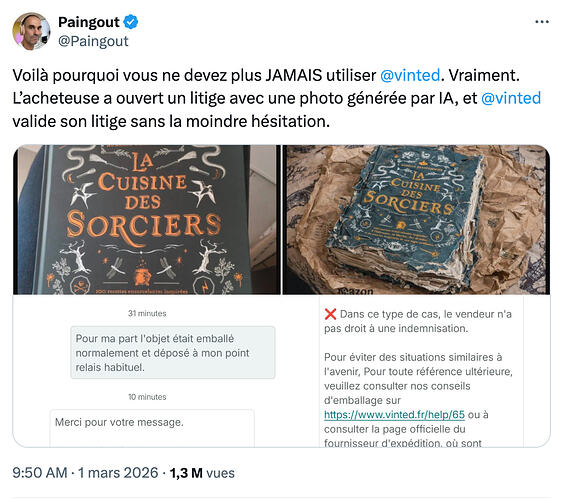Click the second @vinted mention
The image size is (565, 500).
click(511, 98)
